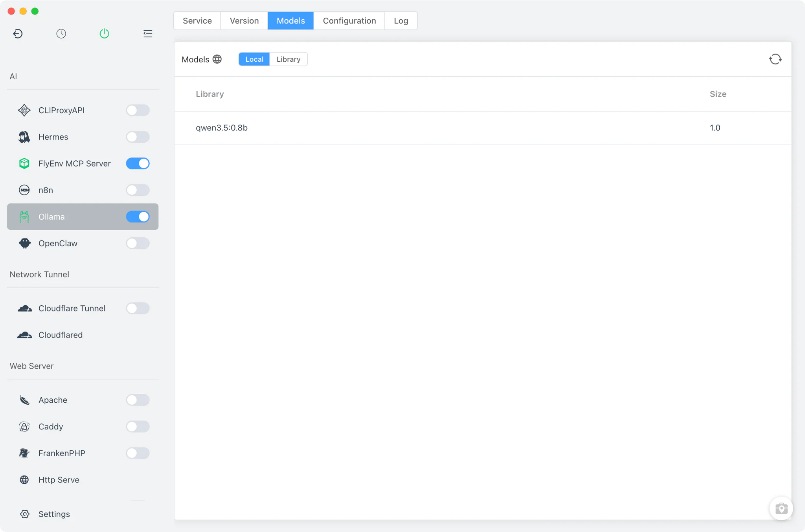
Task: Click the camera screenshot button
Action: [x=781, y=508]
